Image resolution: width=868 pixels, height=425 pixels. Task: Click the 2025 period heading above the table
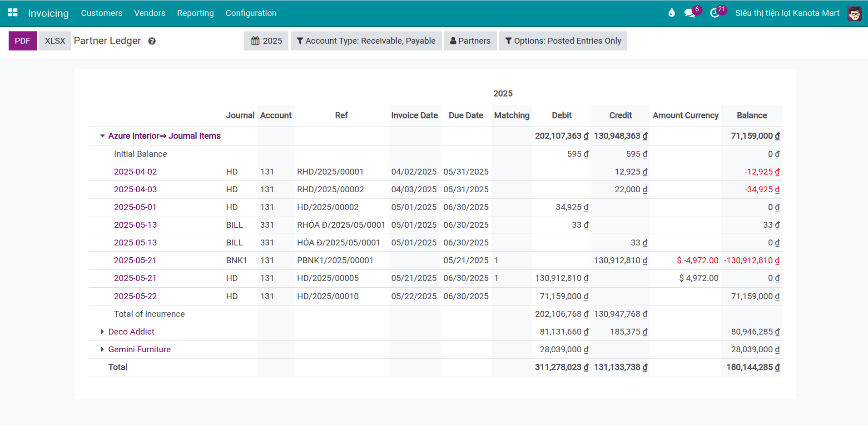tap(503, 94)
